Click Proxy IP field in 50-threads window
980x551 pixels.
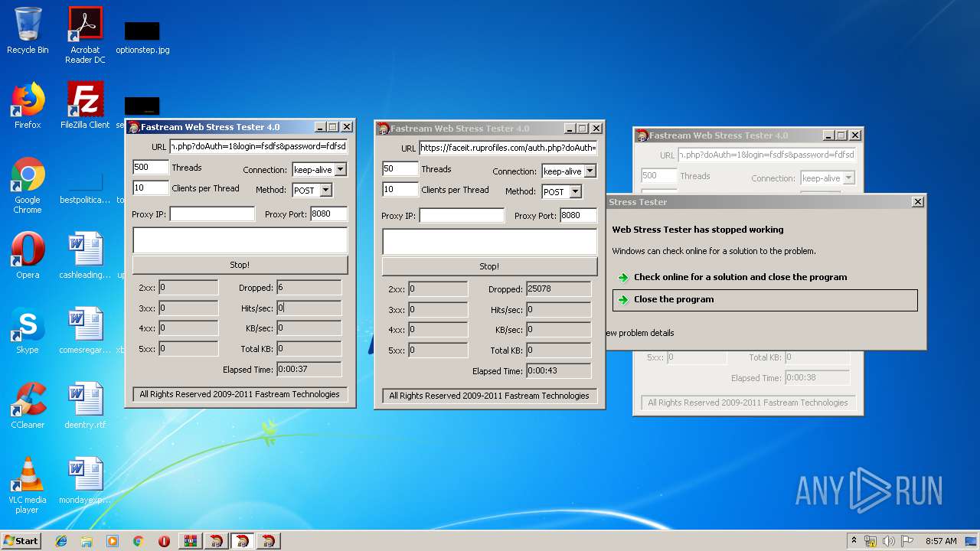click(462, 216)
